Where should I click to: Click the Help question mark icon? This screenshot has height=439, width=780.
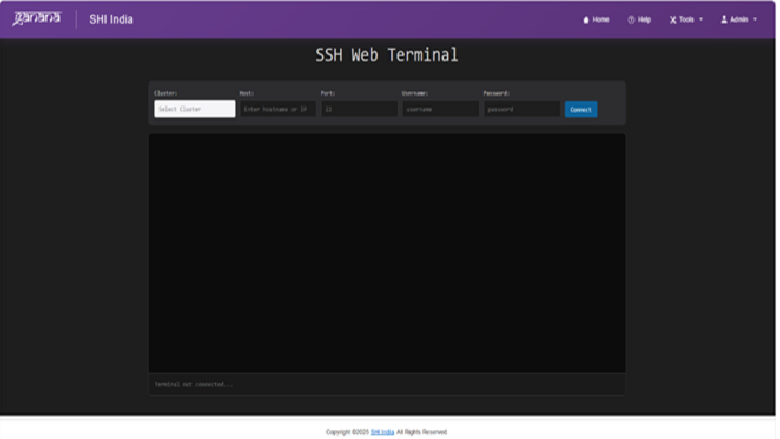631,20
